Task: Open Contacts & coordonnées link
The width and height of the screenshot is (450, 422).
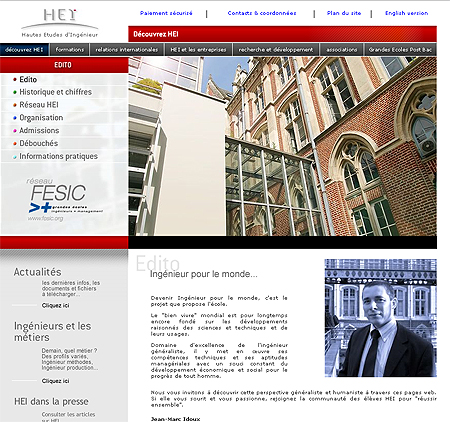Action: click(x=262, y=13)
